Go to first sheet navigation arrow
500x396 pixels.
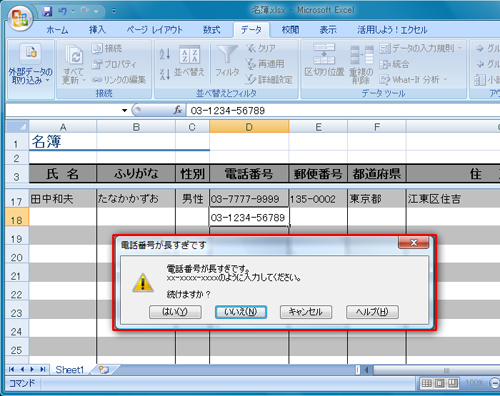click(11, 369)
